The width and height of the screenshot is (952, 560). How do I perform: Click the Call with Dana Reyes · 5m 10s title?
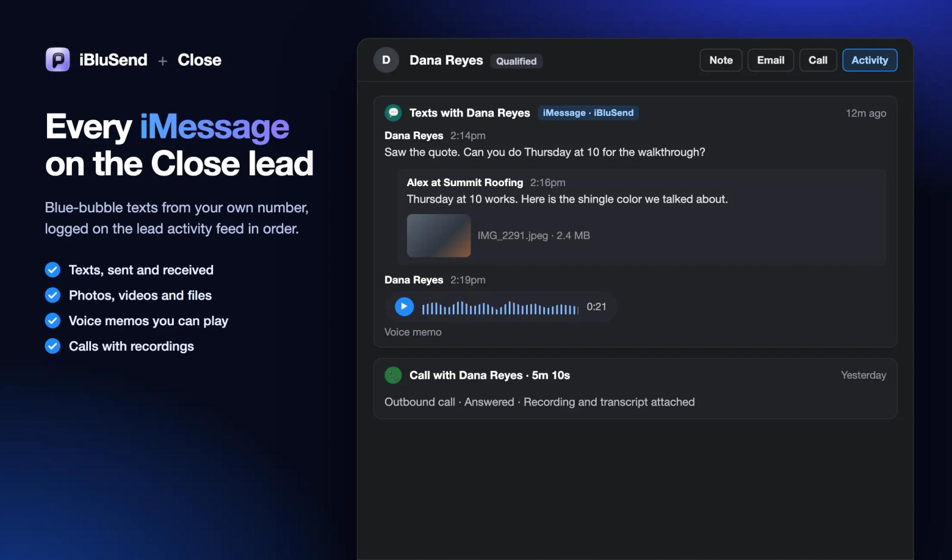pos(490,375)
